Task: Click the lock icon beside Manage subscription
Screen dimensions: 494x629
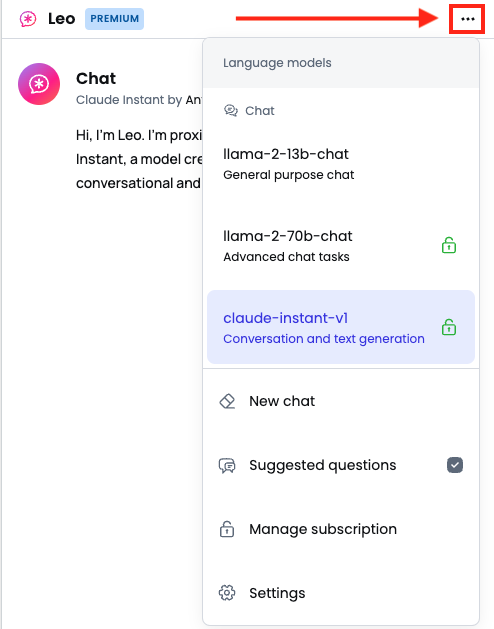Action: coord(227,529)
